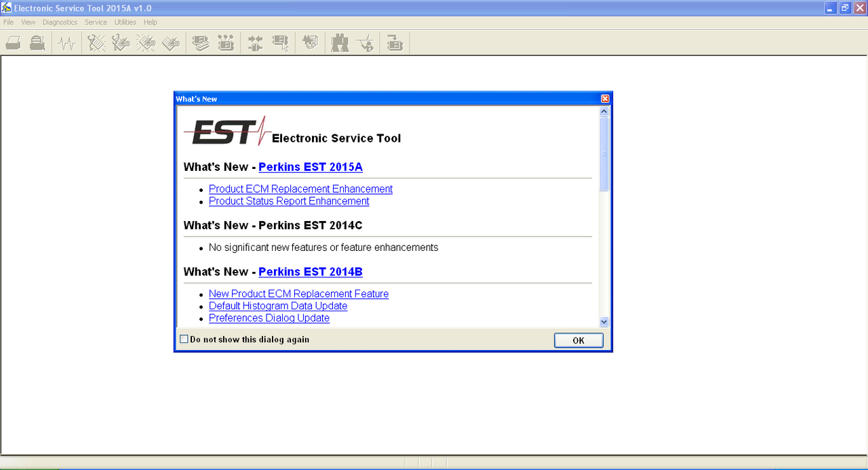The height and width of the screenshot is (470, 868).
Task: Open Preferences Dialog Update link
Action: [x=269, y=319]
